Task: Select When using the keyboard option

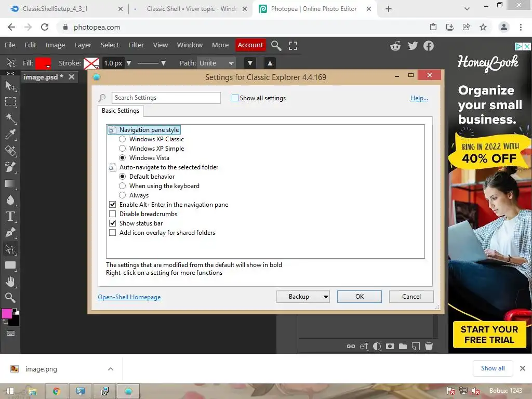Action: 123,186
